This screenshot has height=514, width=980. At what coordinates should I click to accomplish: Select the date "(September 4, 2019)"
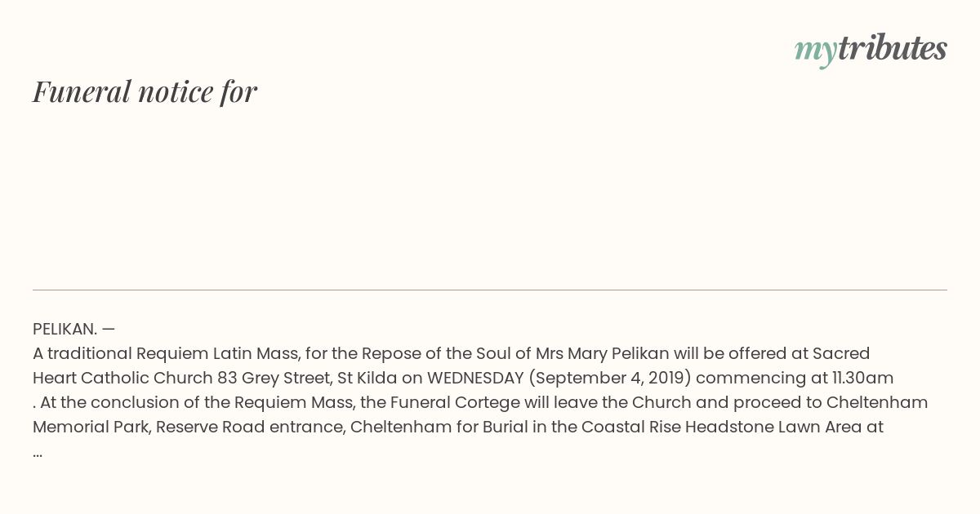(x=609, y=378)
